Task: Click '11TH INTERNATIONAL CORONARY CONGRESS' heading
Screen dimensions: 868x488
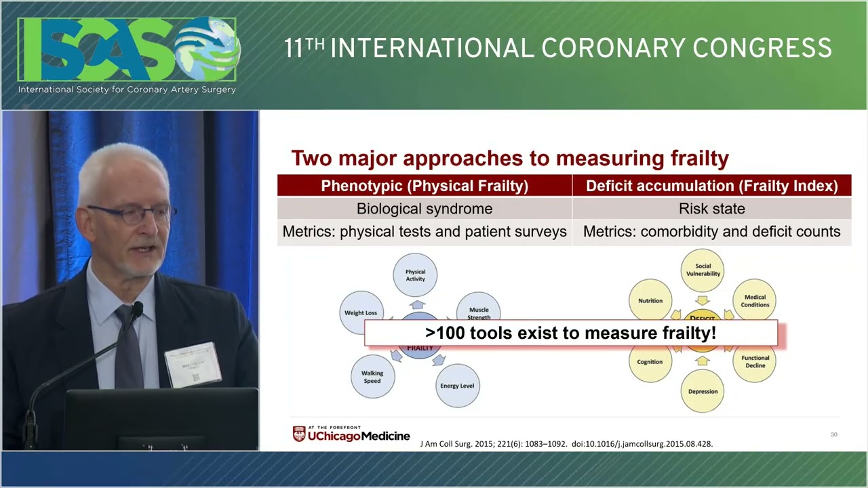Action: click(x=558, y=48)
